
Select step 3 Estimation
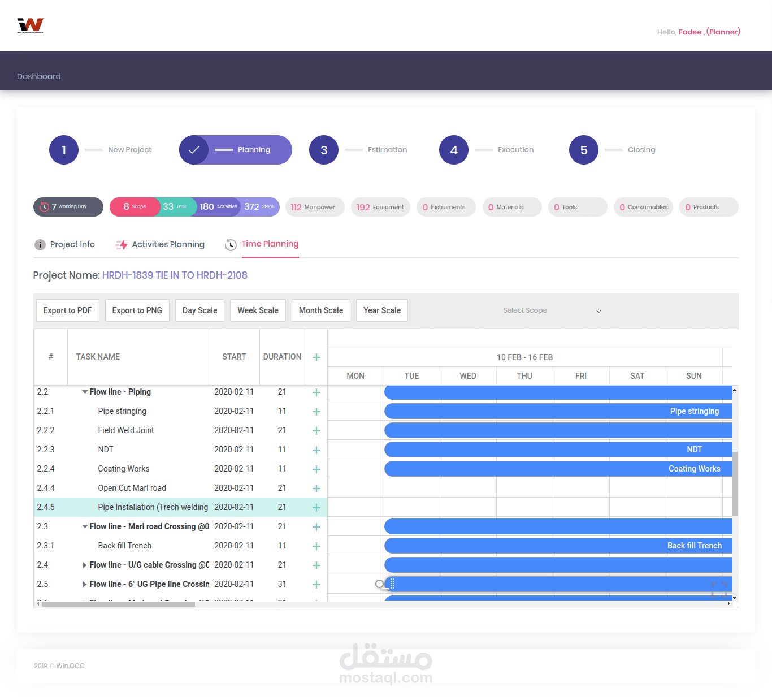[x=324, y=150]
